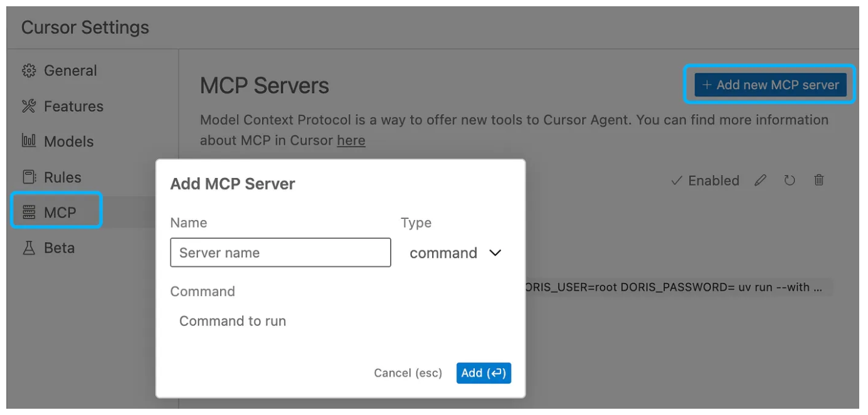Screen dimensions: 868x415
Task: Open the MCP documentation via the here link
Action: (351, 140)
